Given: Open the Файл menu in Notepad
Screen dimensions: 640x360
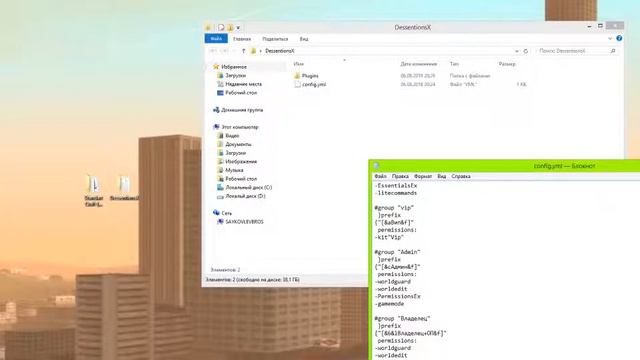Looking at the screenshot, I should click(380, 176).
